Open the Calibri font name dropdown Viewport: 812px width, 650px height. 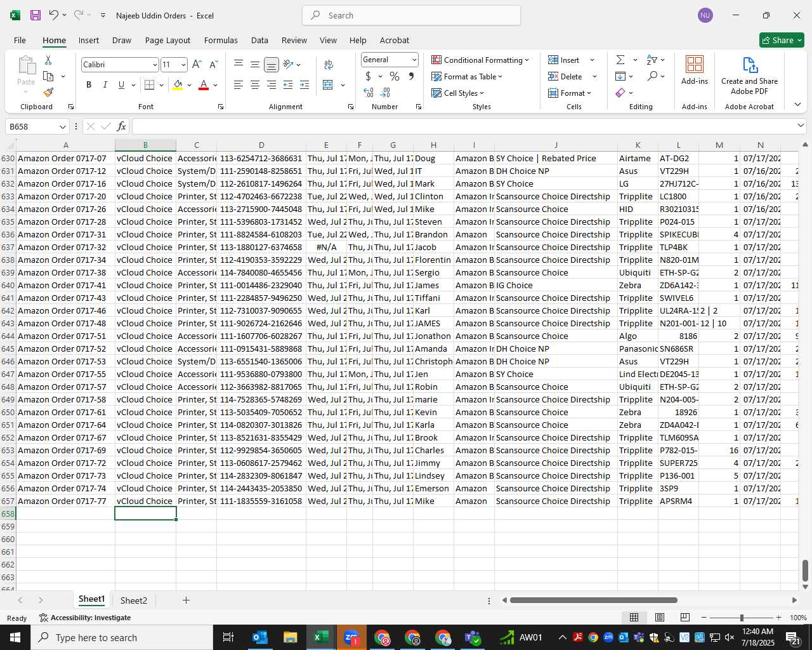coord(154,65)
